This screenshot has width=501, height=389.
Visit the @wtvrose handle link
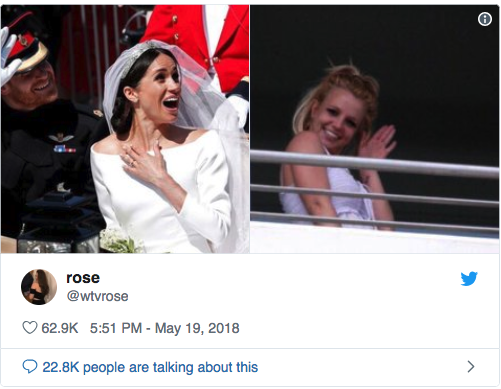coord(97,296)
